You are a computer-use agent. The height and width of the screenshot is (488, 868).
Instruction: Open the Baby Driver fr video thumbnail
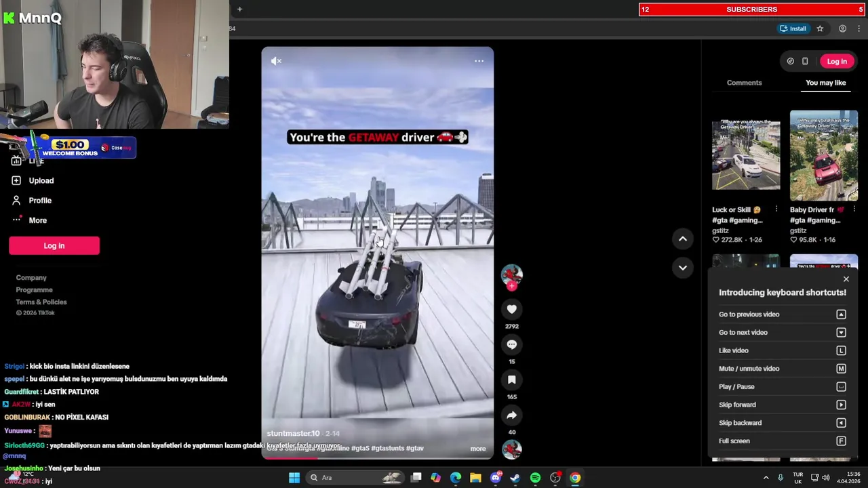[x=824, y=155]
